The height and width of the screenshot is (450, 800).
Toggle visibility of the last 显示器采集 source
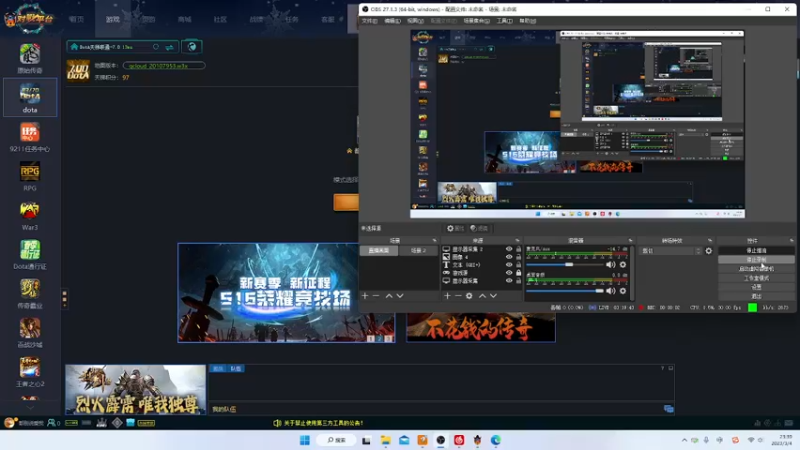click(x=509, y=281)
